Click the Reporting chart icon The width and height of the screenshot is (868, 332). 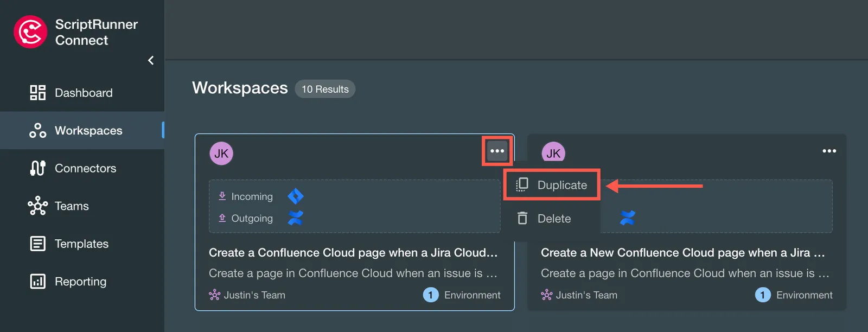pos(37,282)
